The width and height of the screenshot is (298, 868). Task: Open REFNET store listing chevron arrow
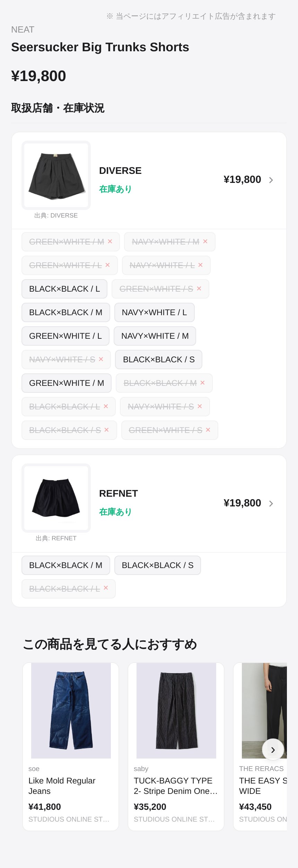coord(271,503)
